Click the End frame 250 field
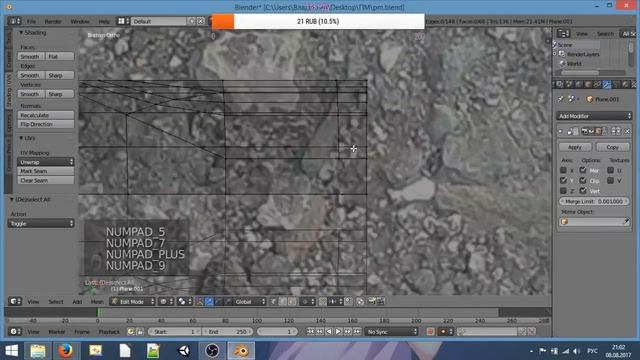640x360 pixels. coord(228,331)
